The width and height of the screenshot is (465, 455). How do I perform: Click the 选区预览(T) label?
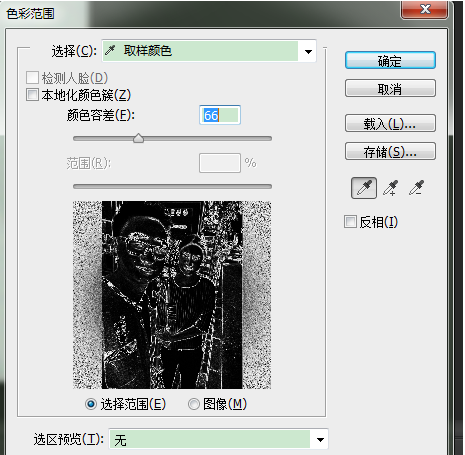pos(68,439)
